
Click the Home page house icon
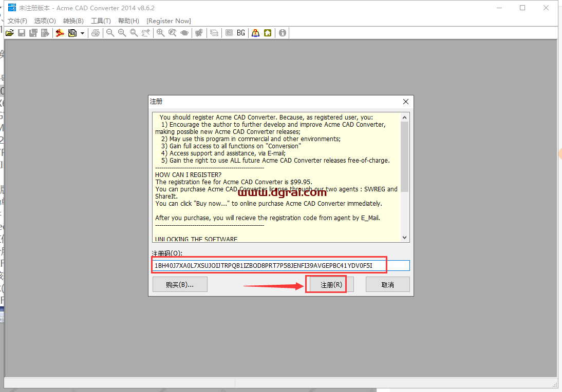[268, 33]
